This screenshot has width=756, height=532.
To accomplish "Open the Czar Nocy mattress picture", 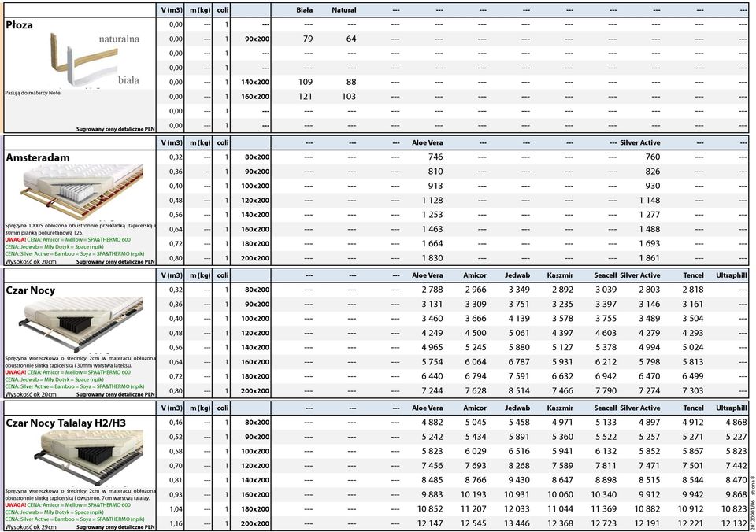I will point(81,325).
